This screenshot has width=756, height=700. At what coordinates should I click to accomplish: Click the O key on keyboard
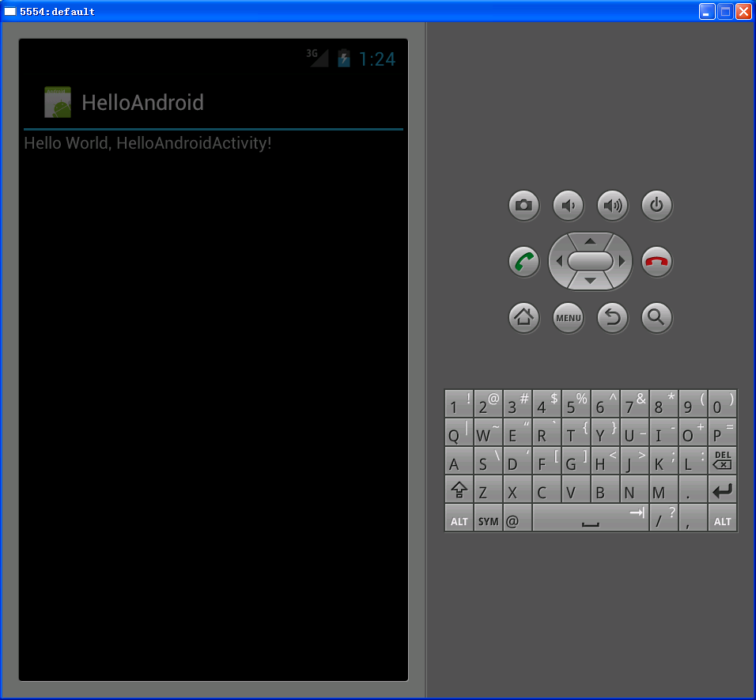pos(693,432)
